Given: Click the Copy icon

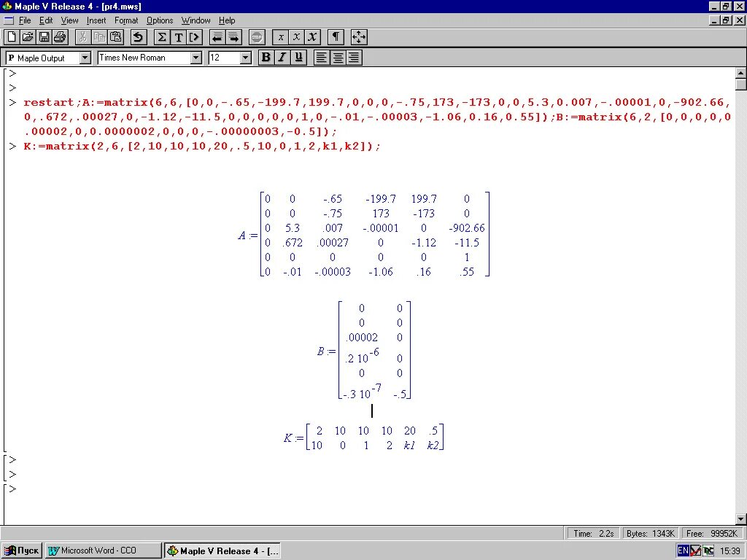Looking at the screenshot, I should [x=99, y=37].
